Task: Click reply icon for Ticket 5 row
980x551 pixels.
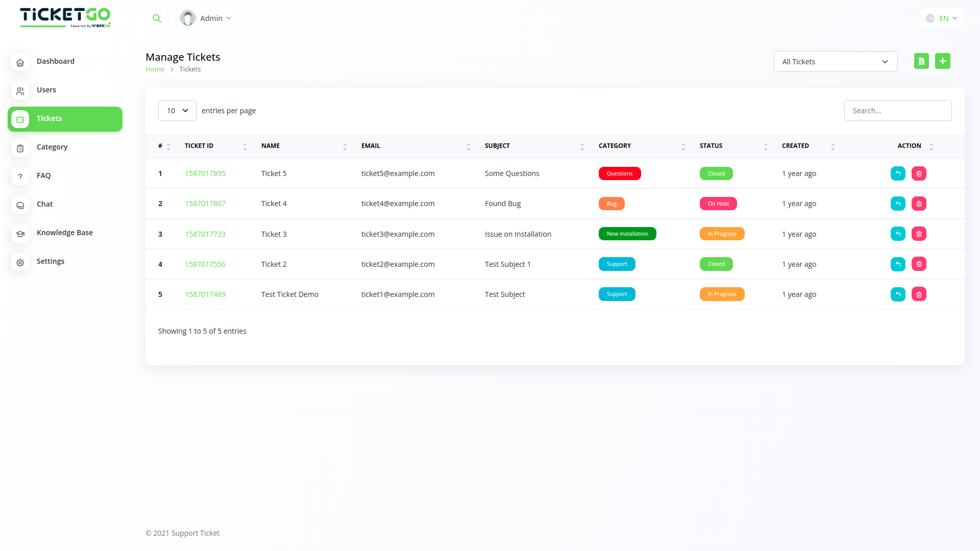Action: click(x=898, y=173)
